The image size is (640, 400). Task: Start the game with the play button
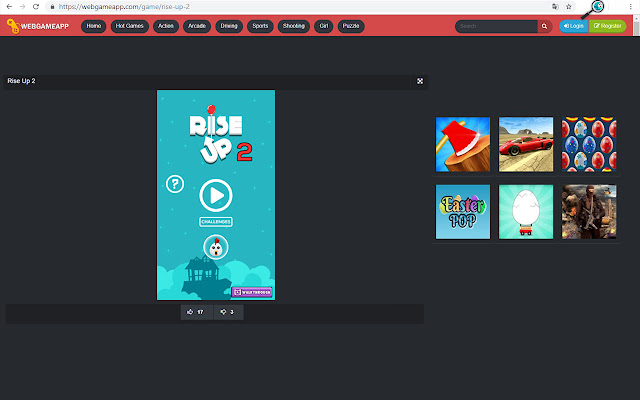(216, 196)
